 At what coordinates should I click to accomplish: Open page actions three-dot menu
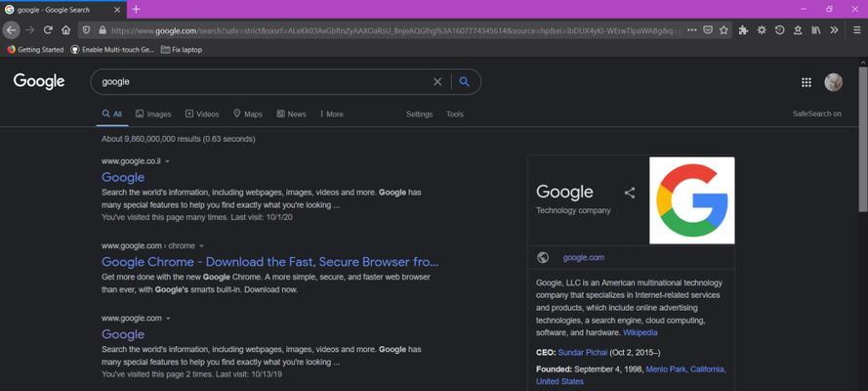692,30
